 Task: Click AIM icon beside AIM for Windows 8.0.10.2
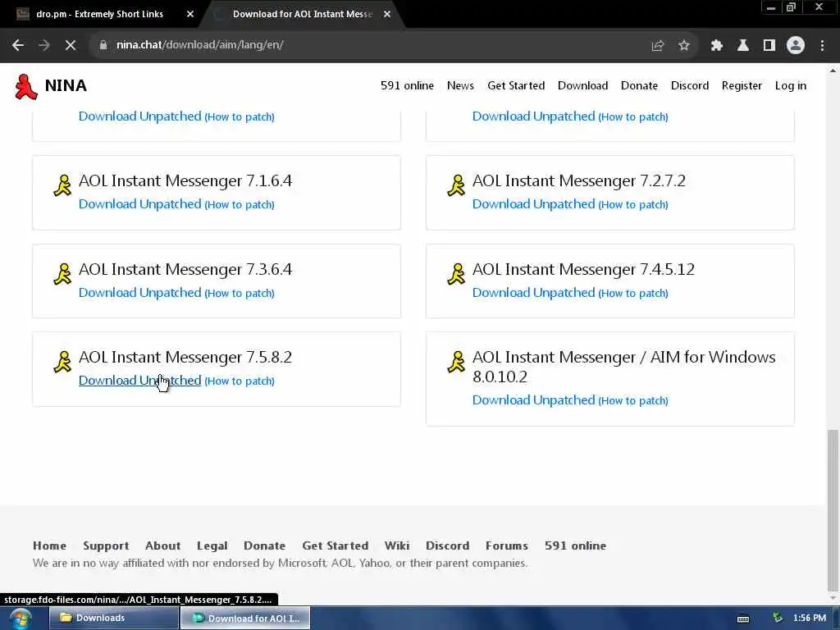click(x=456, y=362)
